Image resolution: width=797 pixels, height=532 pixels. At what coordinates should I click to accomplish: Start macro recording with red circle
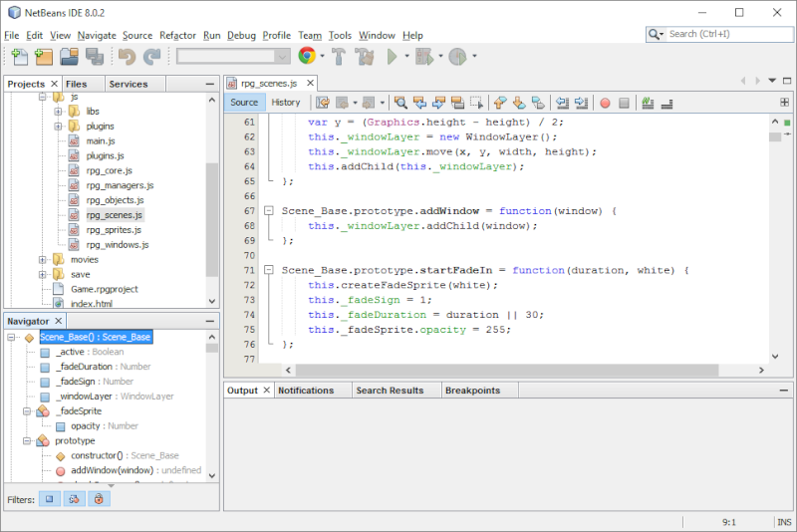coord(605,104)
